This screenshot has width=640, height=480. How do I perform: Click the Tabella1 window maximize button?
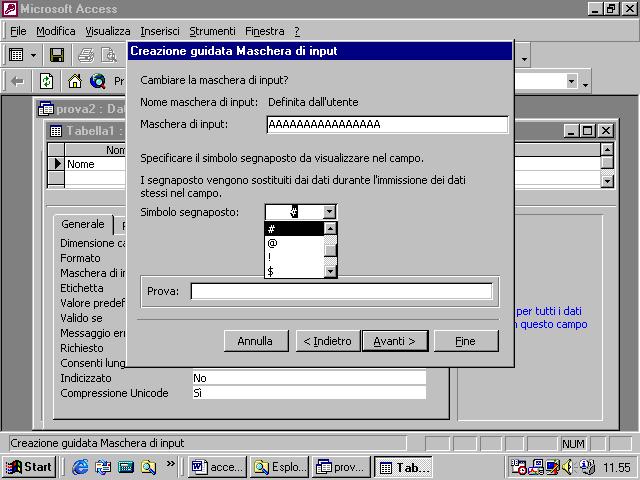[x=588, y=131]
